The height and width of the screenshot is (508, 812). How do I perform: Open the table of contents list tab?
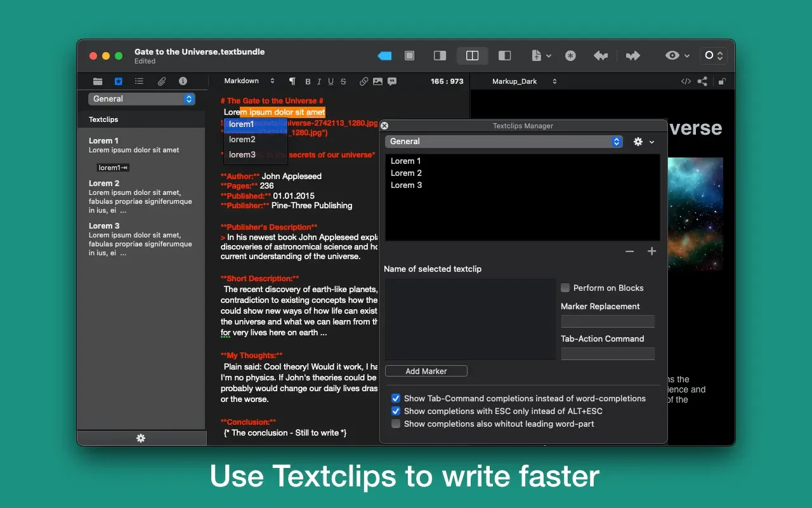[x=139, y=81]
